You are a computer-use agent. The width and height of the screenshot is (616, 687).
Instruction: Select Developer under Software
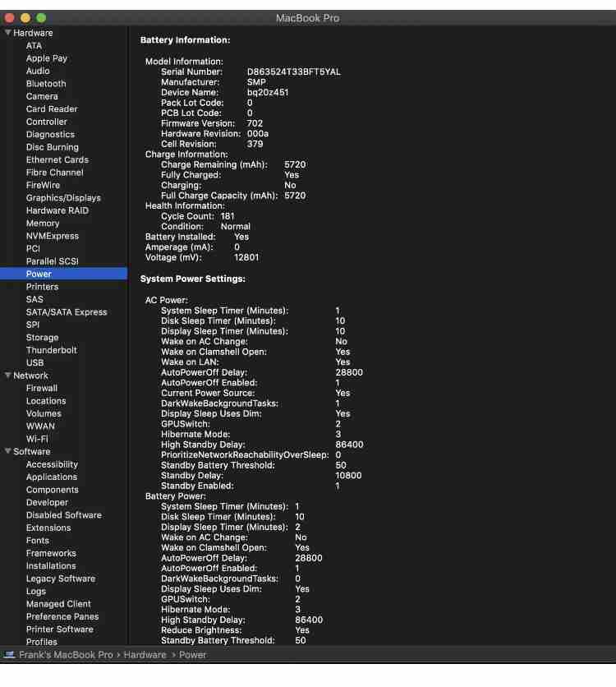point(47,503)
